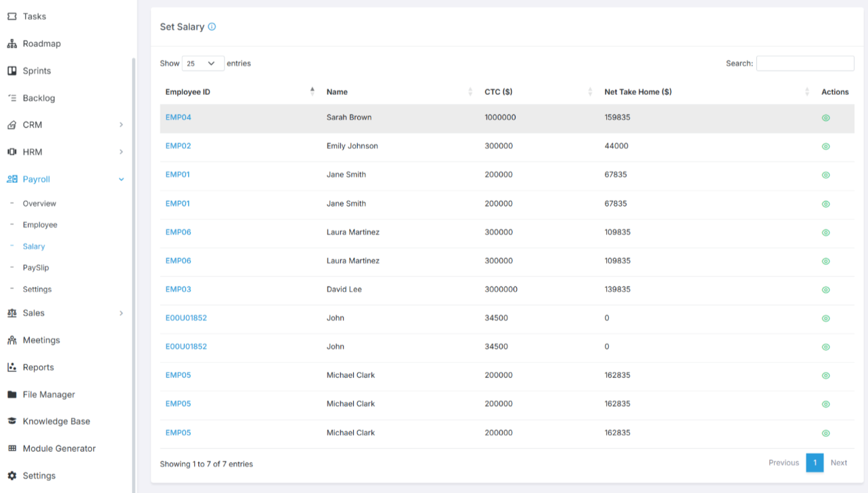Click eye icon in Emily Johnson row
The height and width of the screenshot is (493, 868).
825,146
